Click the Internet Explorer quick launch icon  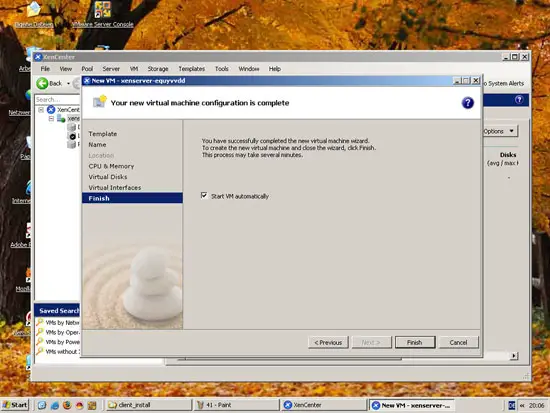click(55, 405)
